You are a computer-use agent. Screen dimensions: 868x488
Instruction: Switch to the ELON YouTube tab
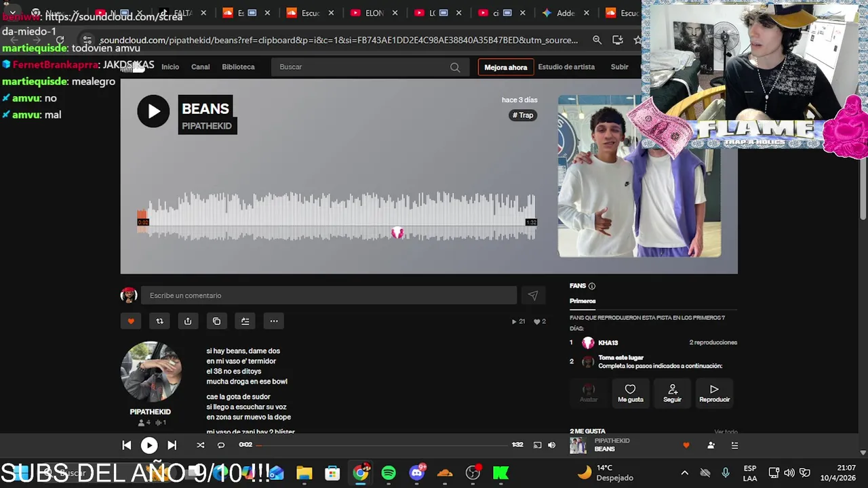tap(374, 13)
